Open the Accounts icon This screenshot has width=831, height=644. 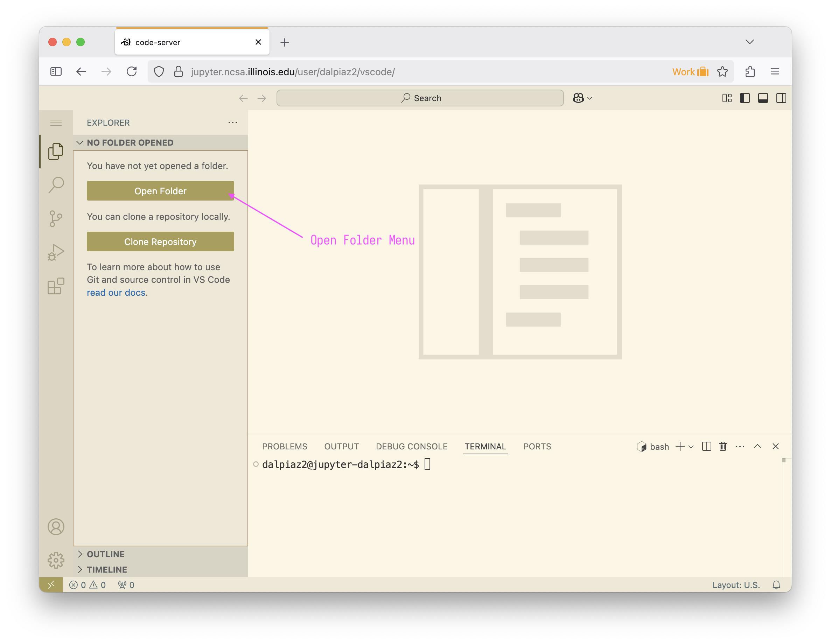pyautogui.click(x=56, y=527)
